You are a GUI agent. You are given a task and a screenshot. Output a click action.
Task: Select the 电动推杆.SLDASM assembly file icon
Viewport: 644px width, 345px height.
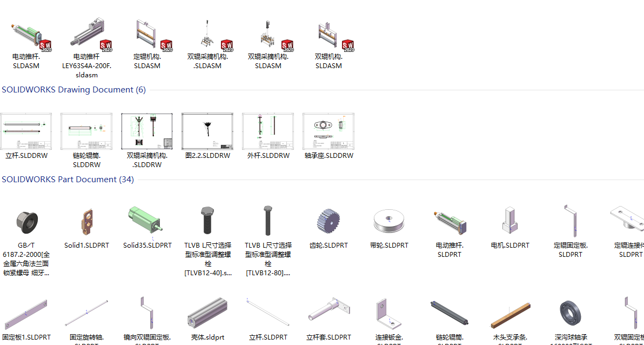26,35
